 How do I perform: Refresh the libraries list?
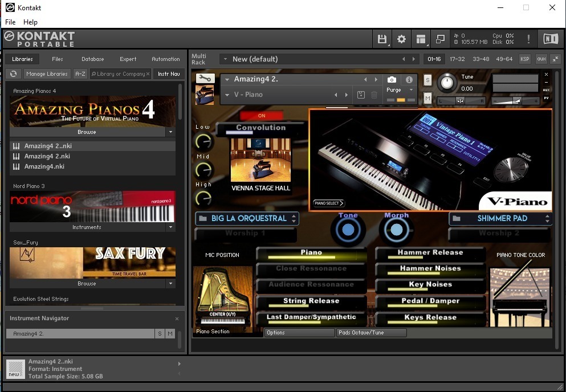click(13, 73)
